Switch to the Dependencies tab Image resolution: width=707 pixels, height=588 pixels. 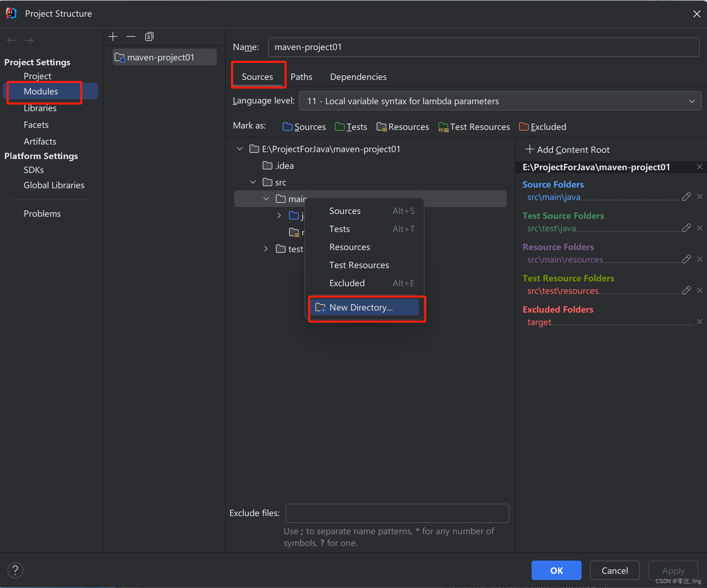pos(358,77)
